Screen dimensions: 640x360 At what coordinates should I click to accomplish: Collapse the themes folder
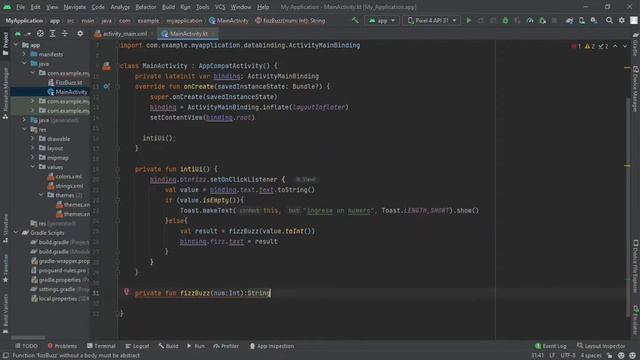point(41,195)
